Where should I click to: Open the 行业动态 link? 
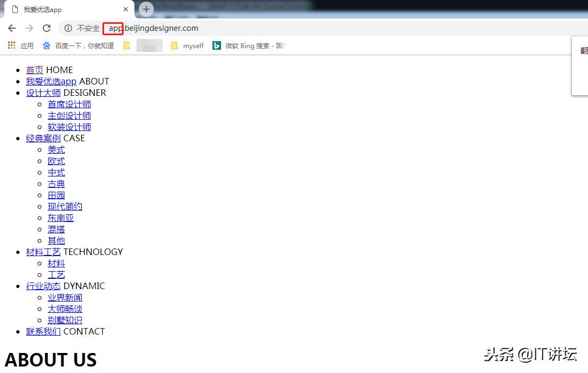pos(43,286)
